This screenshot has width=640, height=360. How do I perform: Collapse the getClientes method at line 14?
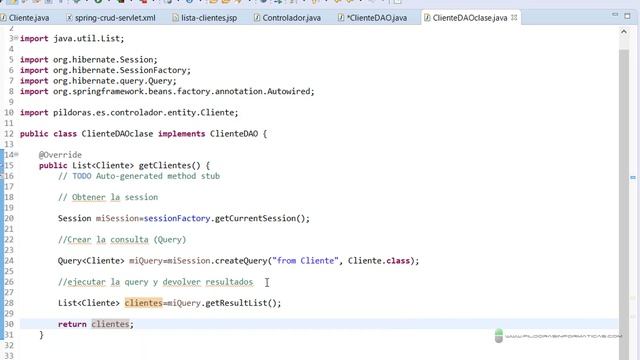[x=16, y=154]
